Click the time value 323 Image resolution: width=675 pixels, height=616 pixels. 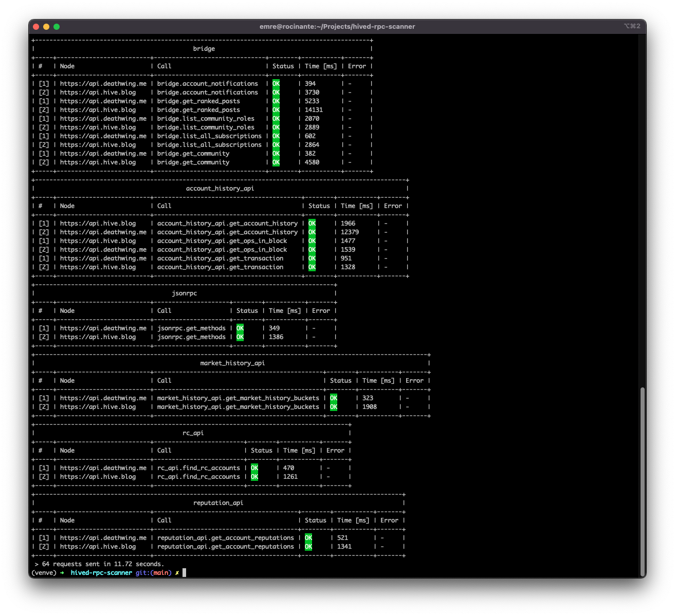[368, 398]
